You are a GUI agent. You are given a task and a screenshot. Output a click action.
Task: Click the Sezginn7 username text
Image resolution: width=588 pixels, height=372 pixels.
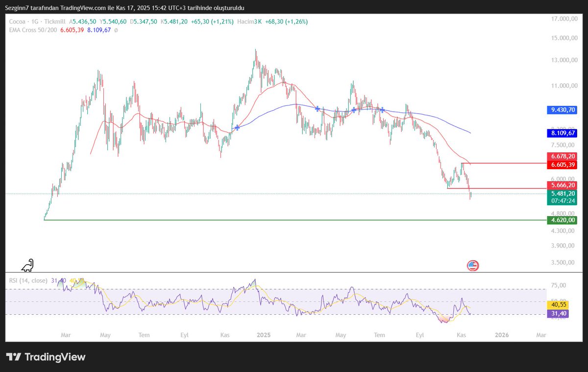click(x=17, y=8)
